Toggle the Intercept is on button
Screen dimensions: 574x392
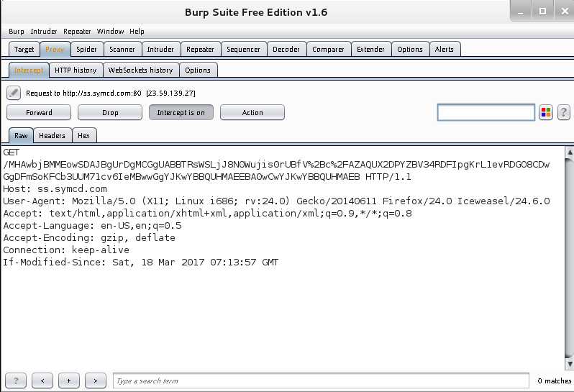181,112
